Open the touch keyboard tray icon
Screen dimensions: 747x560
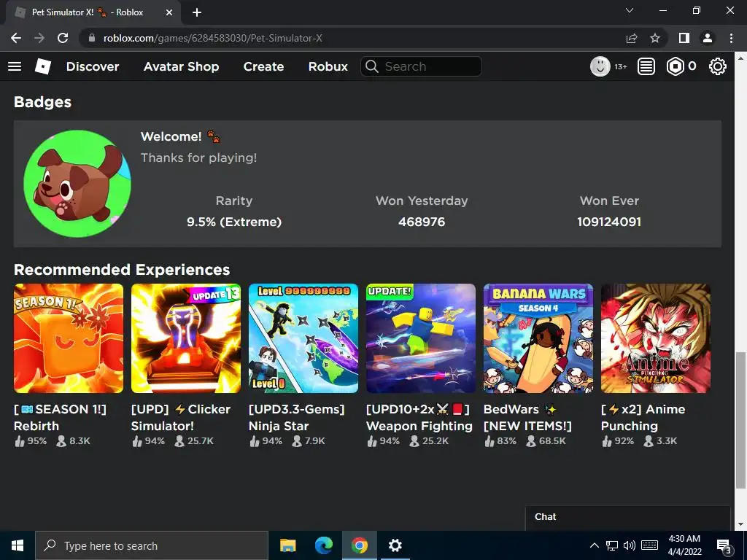pyautogui.click(x=649, y=545)
